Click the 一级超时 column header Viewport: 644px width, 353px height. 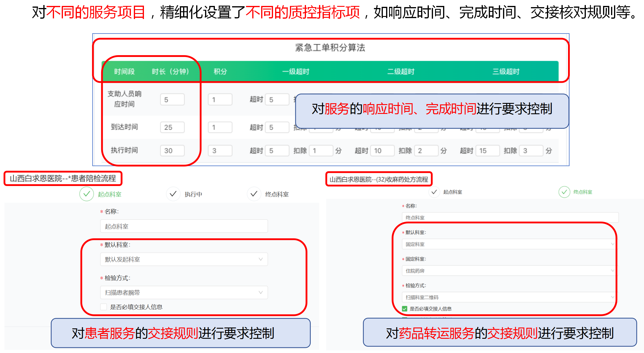click(x=296, y=71)
